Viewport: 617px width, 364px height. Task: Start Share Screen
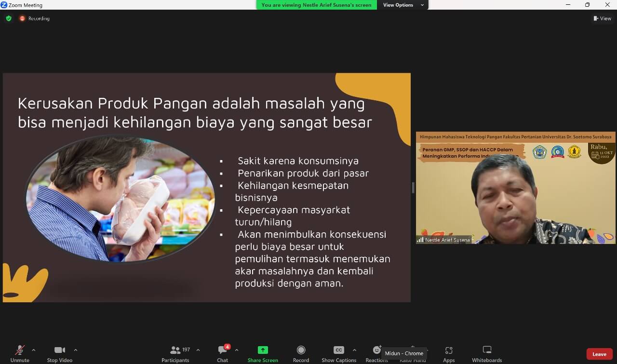263,353
